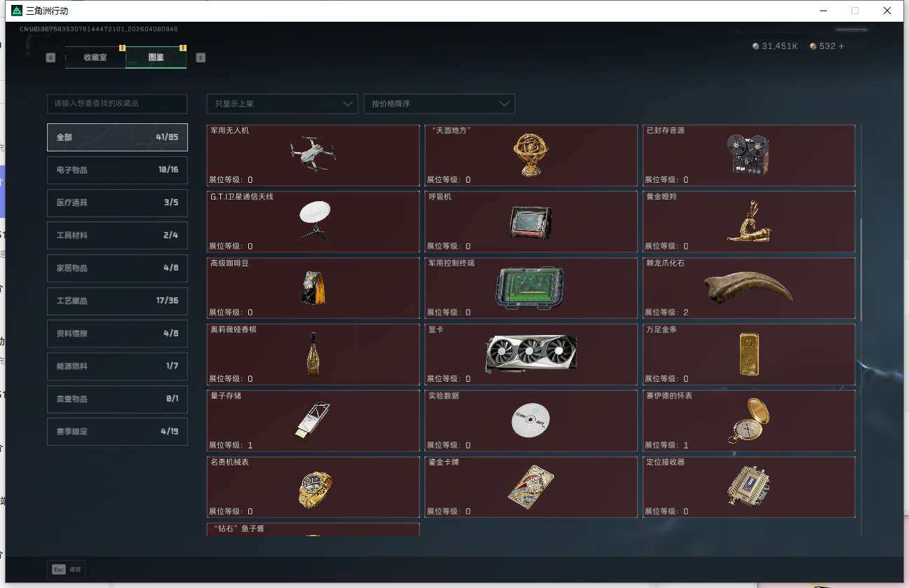This screenshot has height=588, width=909.
Task: Filter by 工艺藏品 category
Action: click(x=117, y=301)
